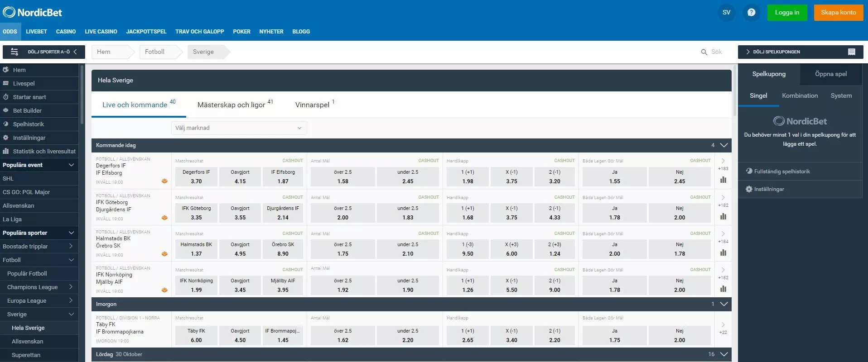Image resolution: width=868 pixels, height=362 pixels.
Task: Change language with SV button
Action: (x=726, y=12)
